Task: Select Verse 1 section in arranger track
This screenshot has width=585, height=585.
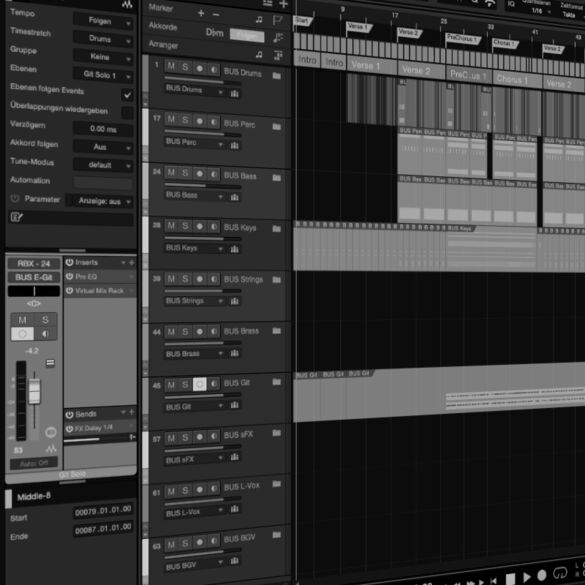Action: click(x=371, y=66)
